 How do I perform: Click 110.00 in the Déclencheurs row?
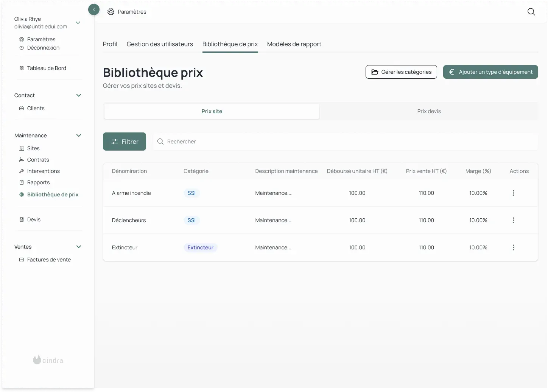tap(427, 220)
